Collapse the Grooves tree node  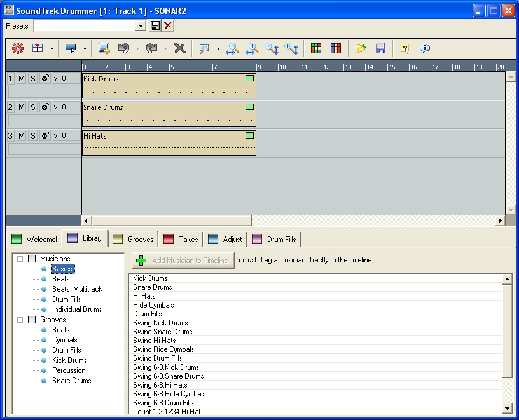20,320
